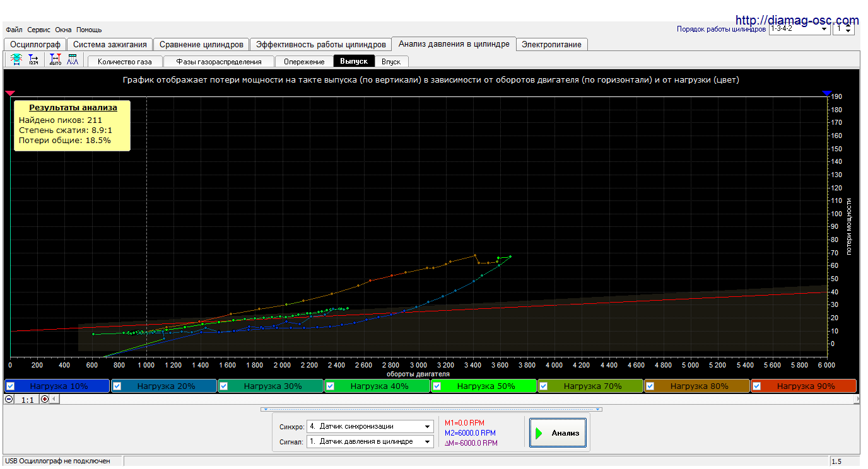Open the cylinder firing order dropdown 1-3-4-2

824,29
